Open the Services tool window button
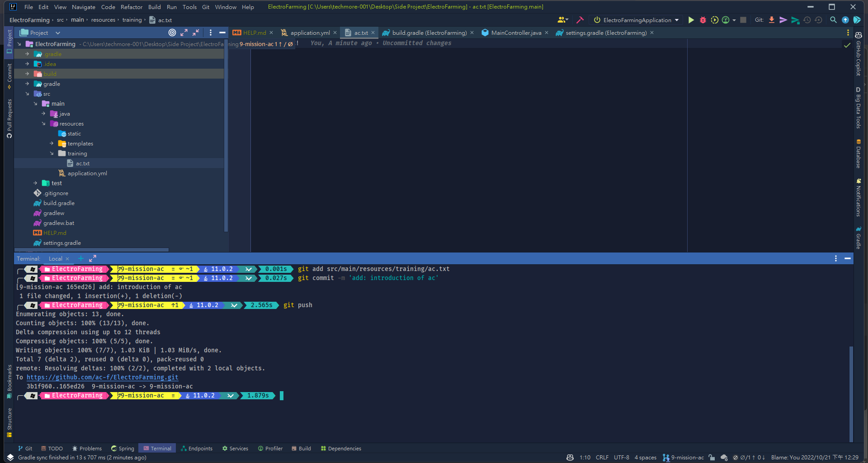 coord(235,449)
